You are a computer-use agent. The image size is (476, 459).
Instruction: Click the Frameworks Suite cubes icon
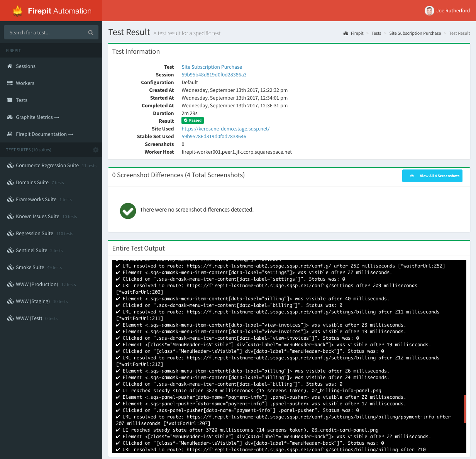(10, 200)
